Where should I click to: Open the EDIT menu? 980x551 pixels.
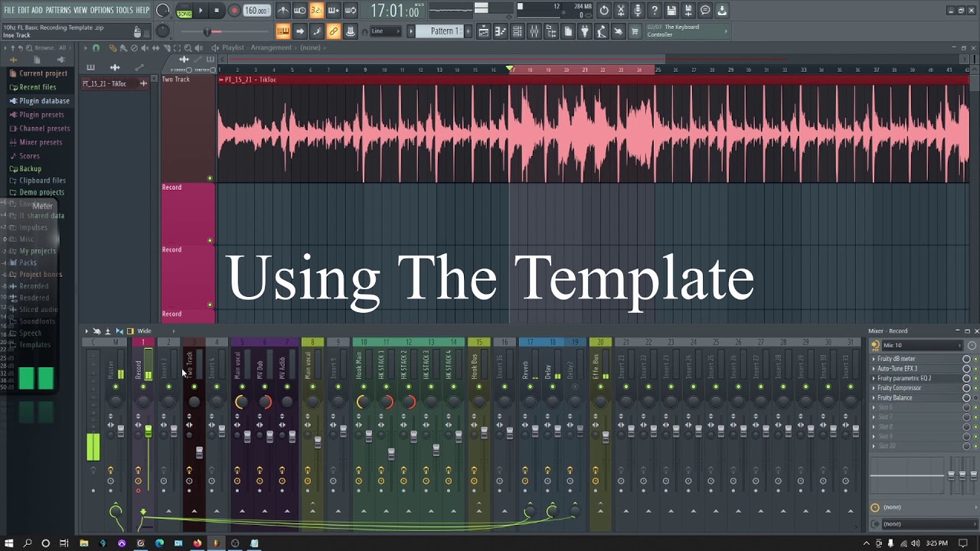pos(24,10)
